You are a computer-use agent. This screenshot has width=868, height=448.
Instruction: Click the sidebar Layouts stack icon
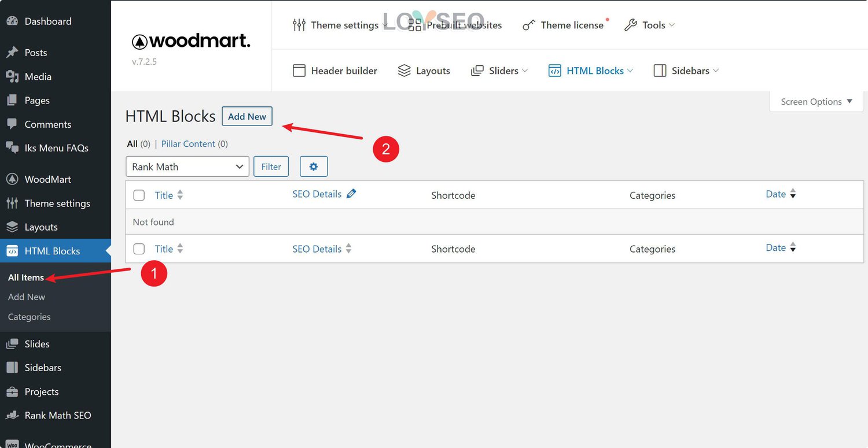[12, 227]
